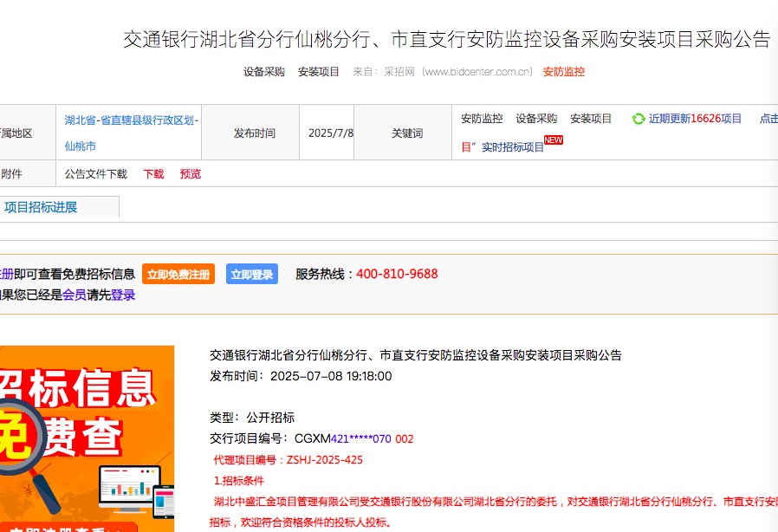Click 设备采购 tag under the page title
The height and width of the screenshot is (532, 778).
tap(264, 72)
